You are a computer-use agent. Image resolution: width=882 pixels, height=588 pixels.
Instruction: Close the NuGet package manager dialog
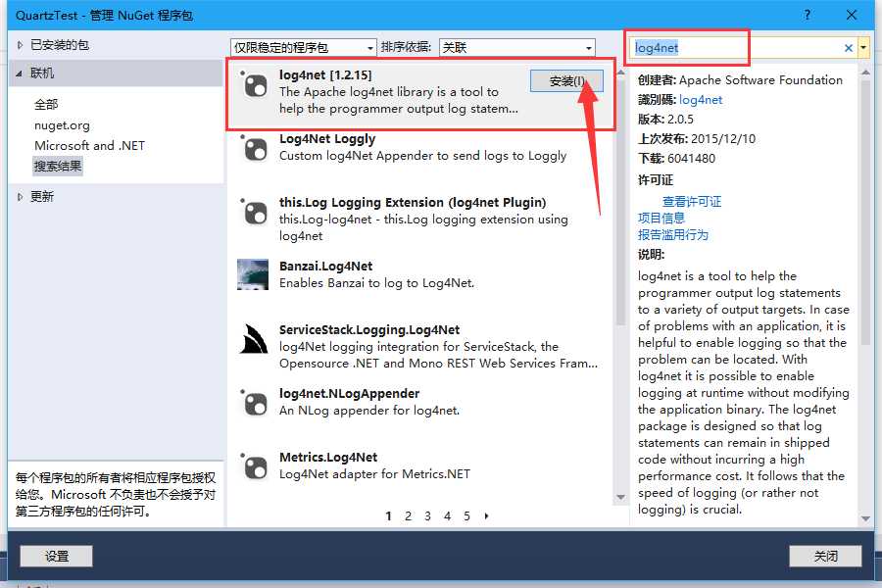click(x=851, y=15)
